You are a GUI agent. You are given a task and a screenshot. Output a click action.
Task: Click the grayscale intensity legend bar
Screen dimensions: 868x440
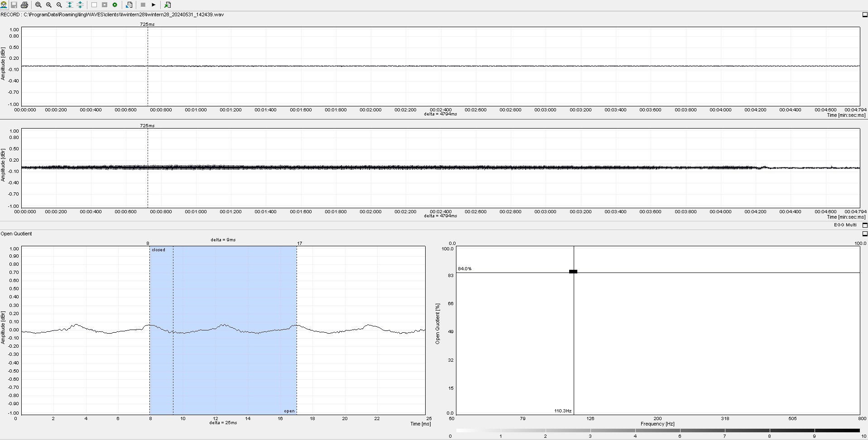[658, 430]
